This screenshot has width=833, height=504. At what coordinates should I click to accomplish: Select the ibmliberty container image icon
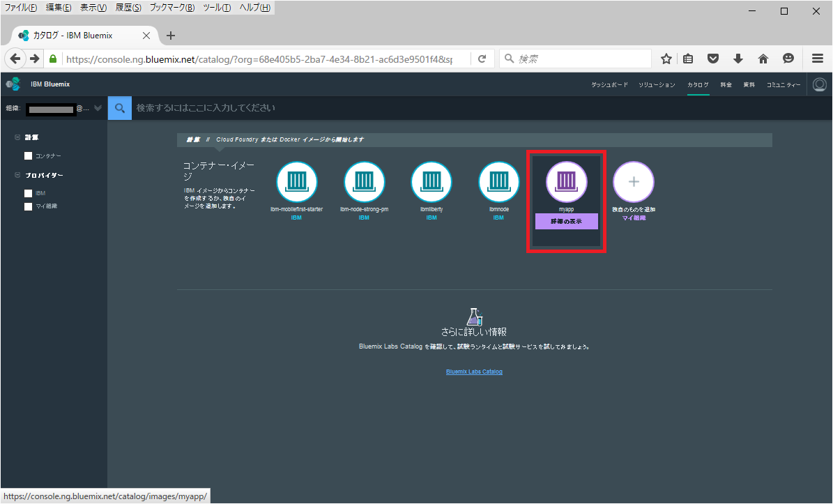(431, 182)
